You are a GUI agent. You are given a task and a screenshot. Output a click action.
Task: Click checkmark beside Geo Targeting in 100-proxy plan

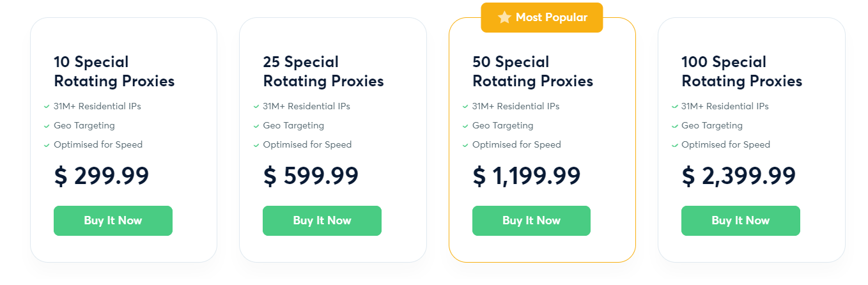coord(674,126)
